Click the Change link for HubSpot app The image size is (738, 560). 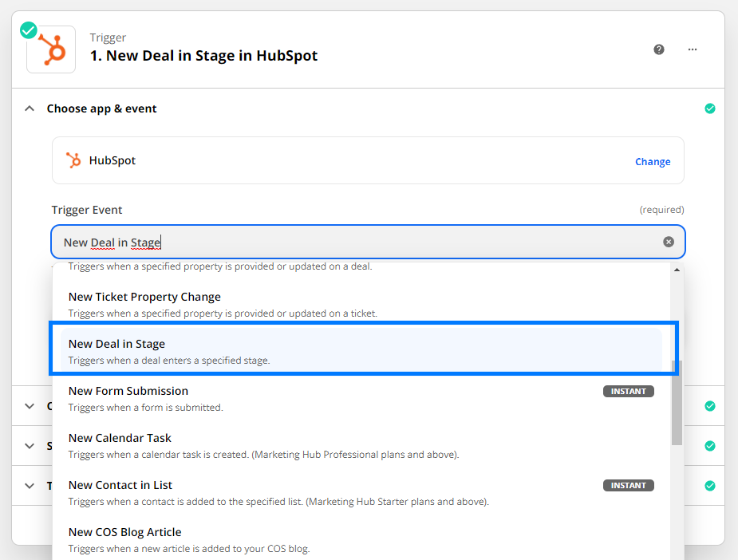[x=653, y=162]
